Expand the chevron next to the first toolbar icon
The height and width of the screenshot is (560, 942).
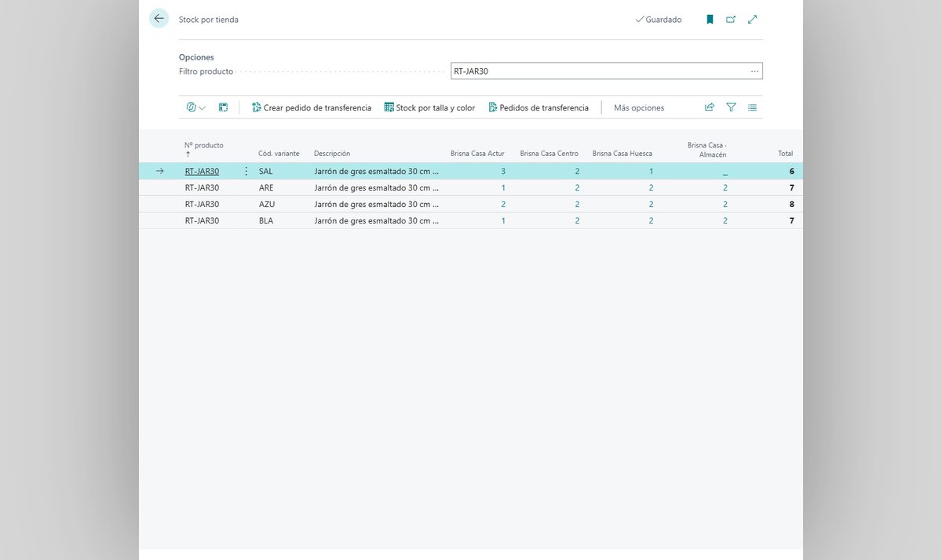tap(203, 108)
